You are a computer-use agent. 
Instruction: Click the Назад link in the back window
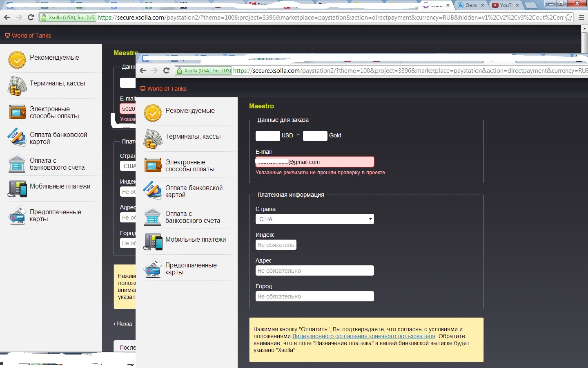tap(124, 323)
